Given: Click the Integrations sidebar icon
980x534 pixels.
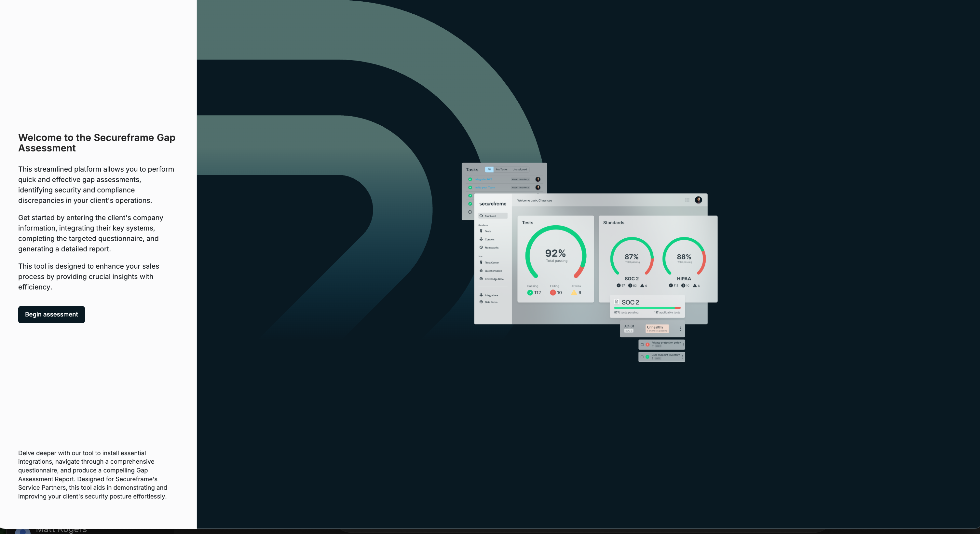Looking at the screenshot, I should pyautogui.click(x=481, y=295).
